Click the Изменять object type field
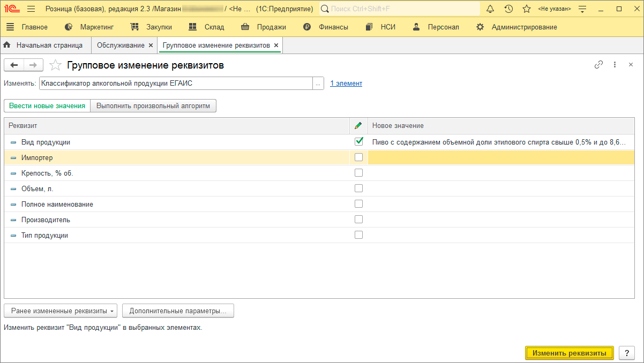The width and height of the screenshot is (644, 363). pyautogui.click(x=176, y=84)
